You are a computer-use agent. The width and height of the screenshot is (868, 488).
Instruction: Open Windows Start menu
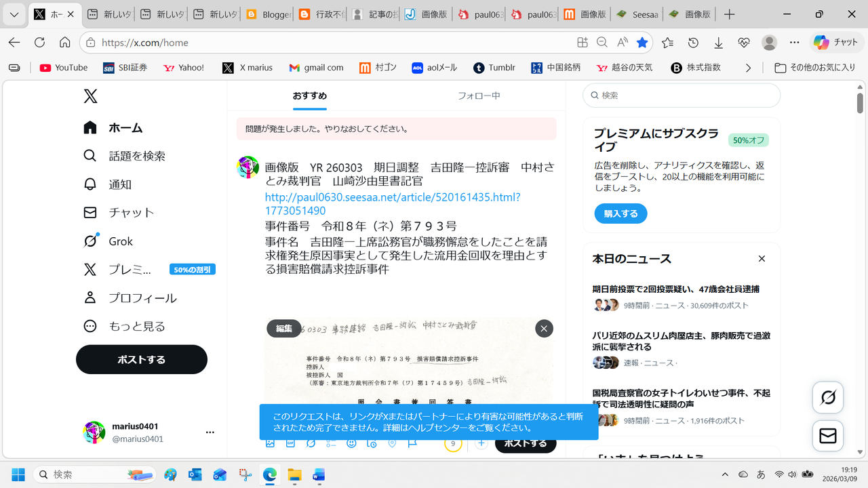(x=18, y=474)
